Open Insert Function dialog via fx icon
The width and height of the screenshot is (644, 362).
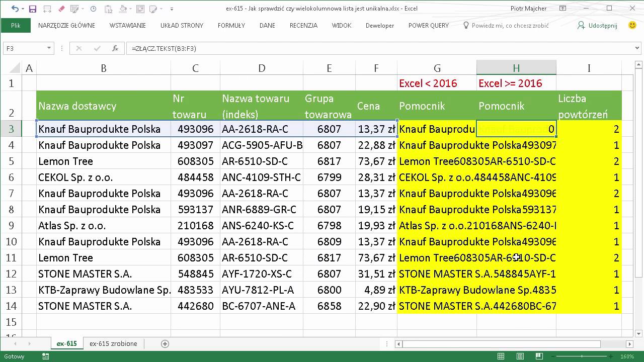[x=115, y=48]
